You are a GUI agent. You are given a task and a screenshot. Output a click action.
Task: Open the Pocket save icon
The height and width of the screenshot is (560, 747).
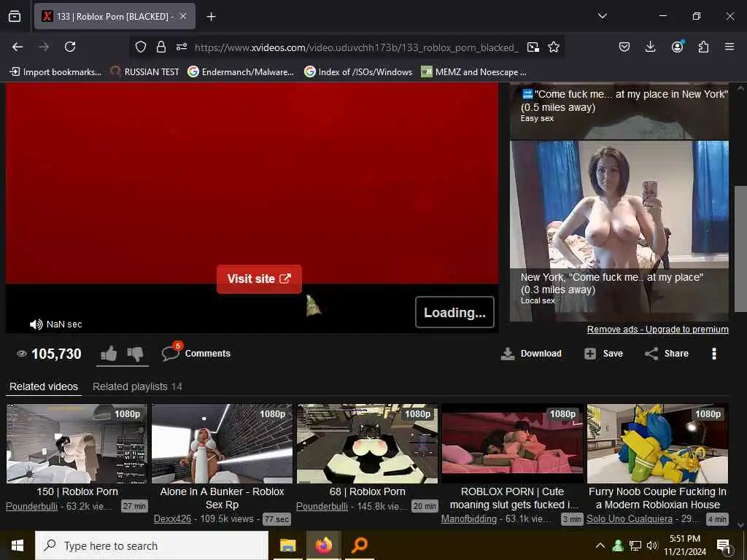coord(624,47)
